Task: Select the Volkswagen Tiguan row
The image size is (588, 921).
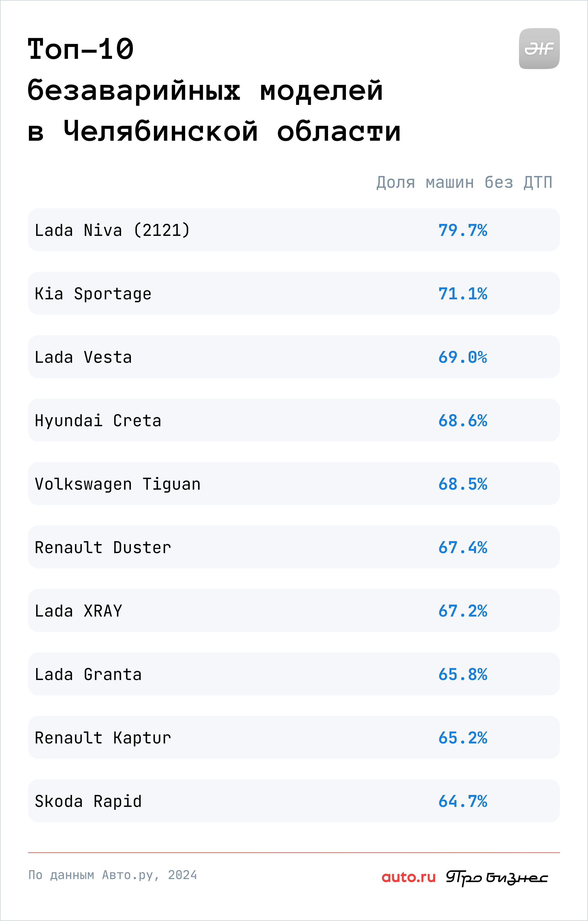Action: tap(294, 484)
